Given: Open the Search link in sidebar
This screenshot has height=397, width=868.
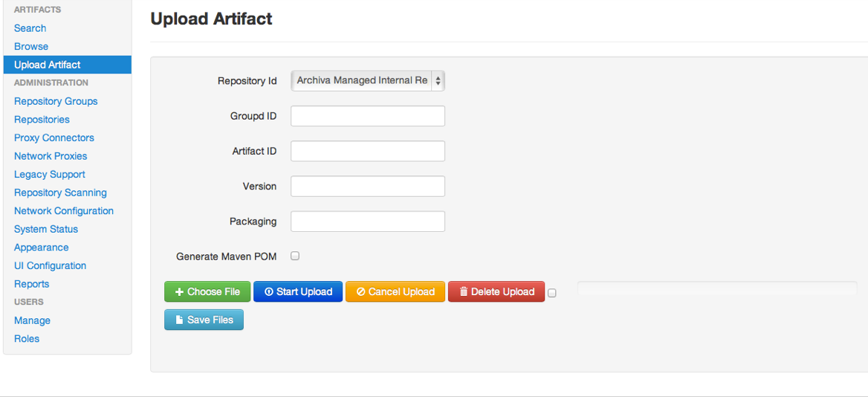Looking at the screenshot, I should (30, 28).
